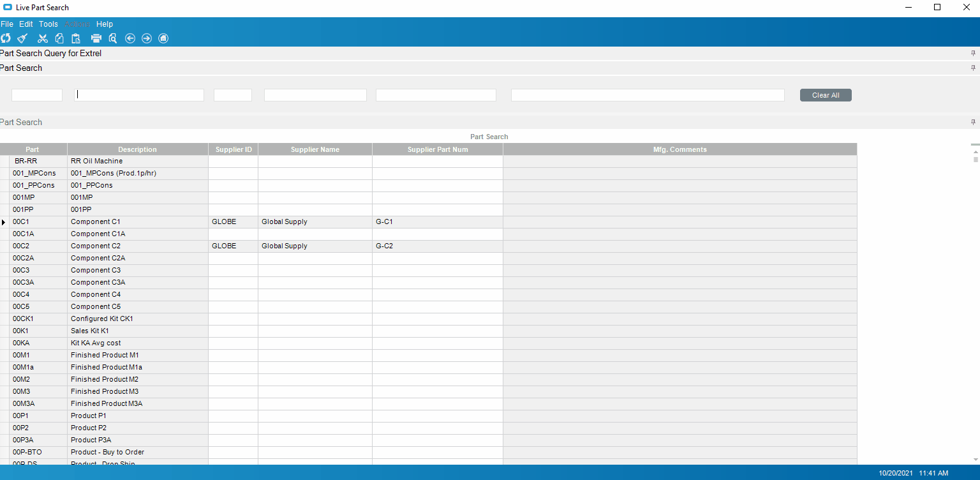Click the Back navigation arrow
This screenshot has width=980, height=480.
[130, 38]
